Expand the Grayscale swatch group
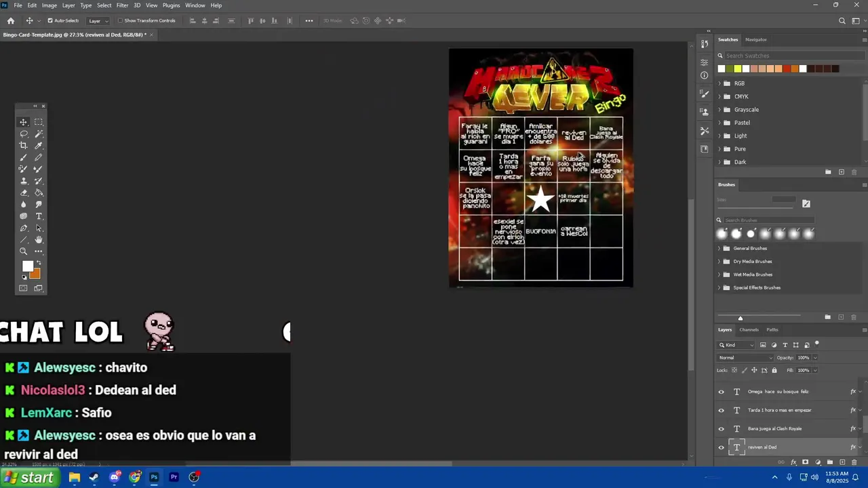 (x=719, y=110)
